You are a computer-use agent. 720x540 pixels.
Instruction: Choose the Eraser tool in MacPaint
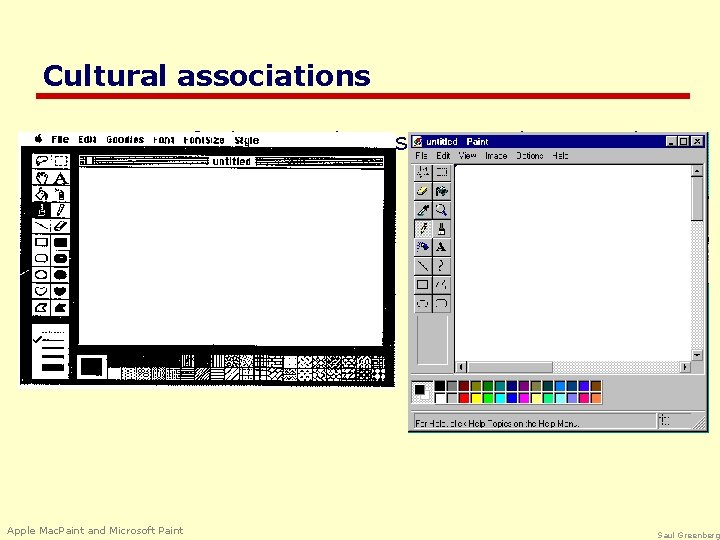61,226
